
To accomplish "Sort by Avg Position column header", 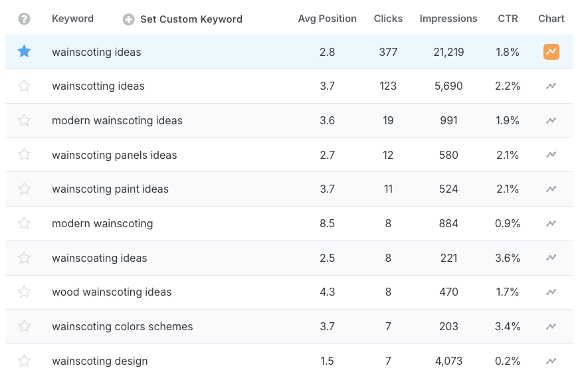I will 327,19.
